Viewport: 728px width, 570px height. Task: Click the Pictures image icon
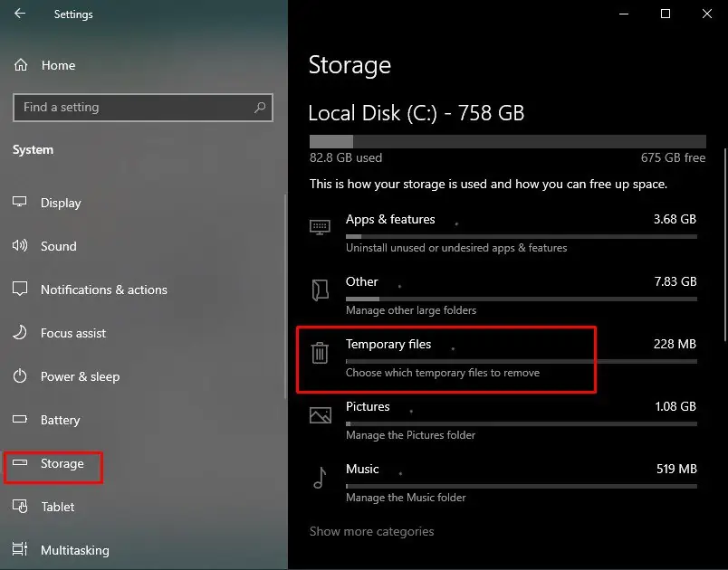coord(321,415)
